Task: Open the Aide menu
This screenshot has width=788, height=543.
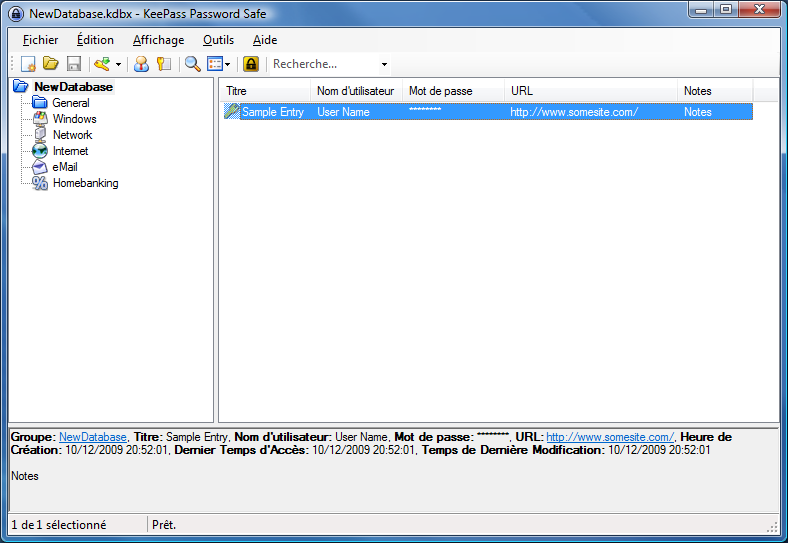Action: 265,40
